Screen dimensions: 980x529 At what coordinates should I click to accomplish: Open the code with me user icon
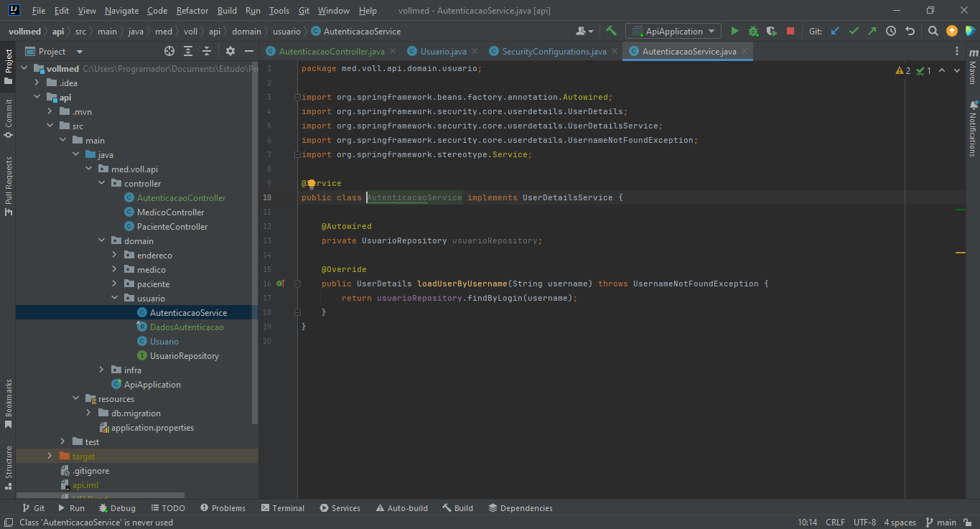tap(584, 31)
